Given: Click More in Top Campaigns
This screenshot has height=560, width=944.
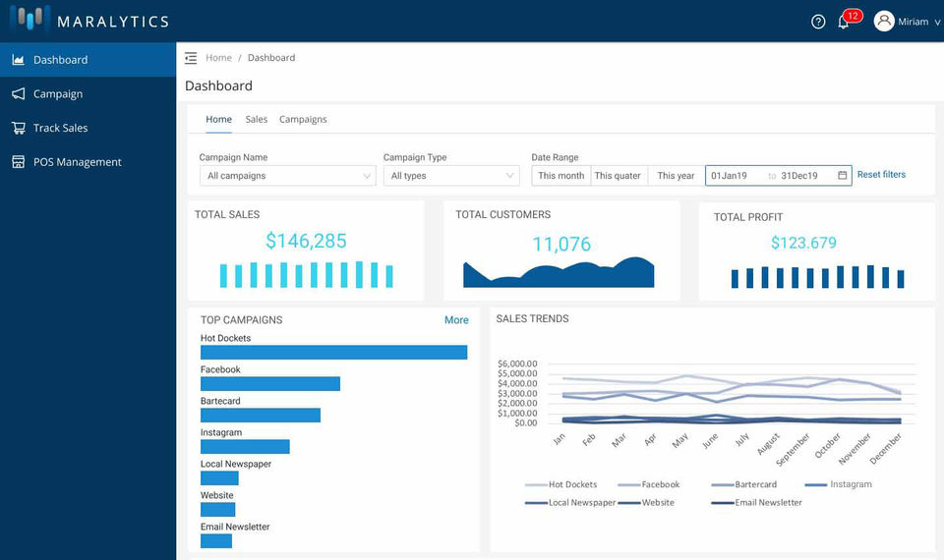Looking at the screenshot, I should 456,320.
